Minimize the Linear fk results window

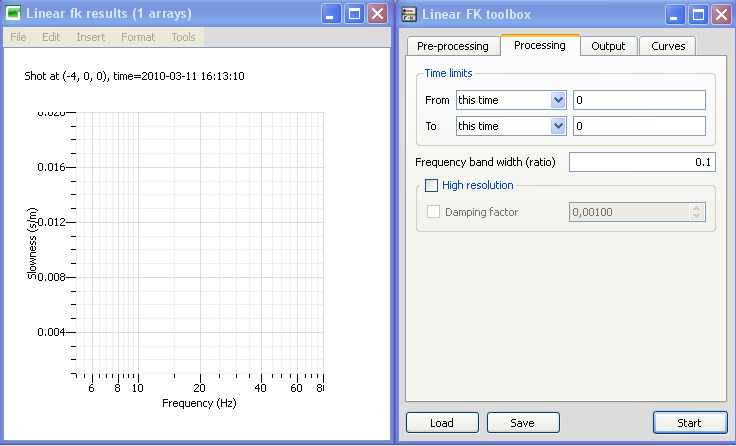tap(331, 14)
